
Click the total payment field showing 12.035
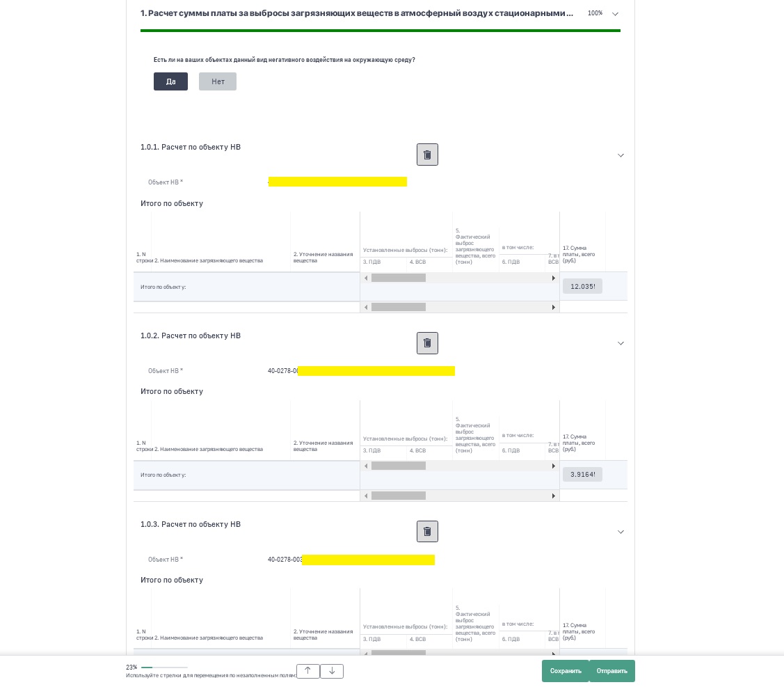[x=582, y=286]
